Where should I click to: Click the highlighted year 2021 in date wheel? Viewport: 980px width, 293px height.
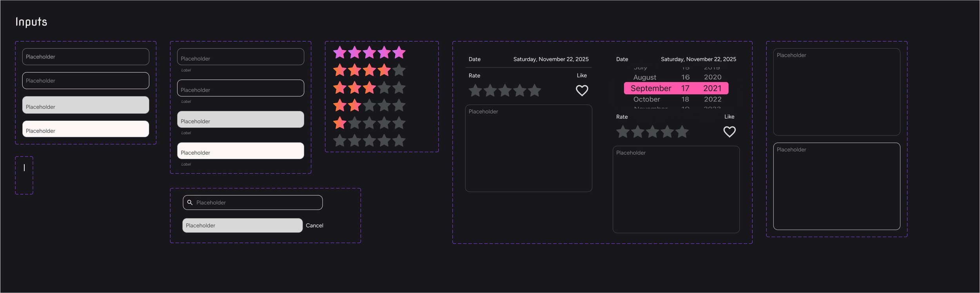tap(712, 88)
